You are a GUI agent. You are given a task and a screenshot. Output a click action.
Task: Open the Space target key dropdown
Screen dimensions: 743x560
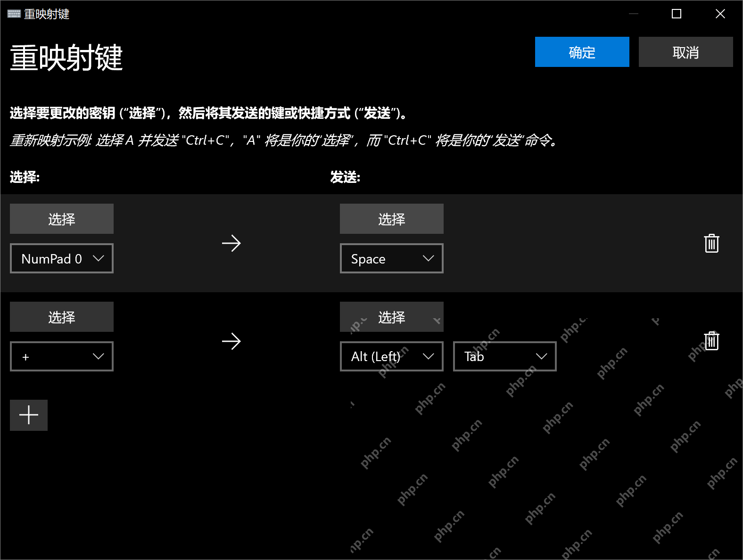coord(392,258)
